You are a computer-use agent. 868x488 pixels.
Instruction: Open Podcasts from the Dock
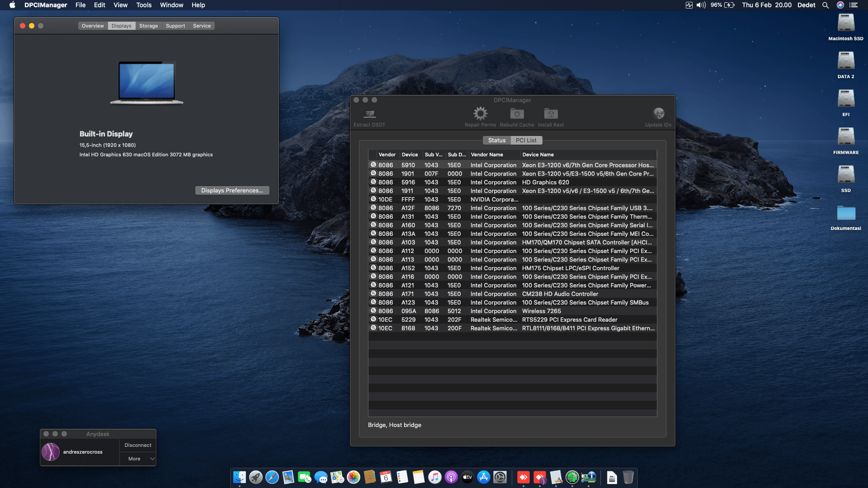click(451, 477)
